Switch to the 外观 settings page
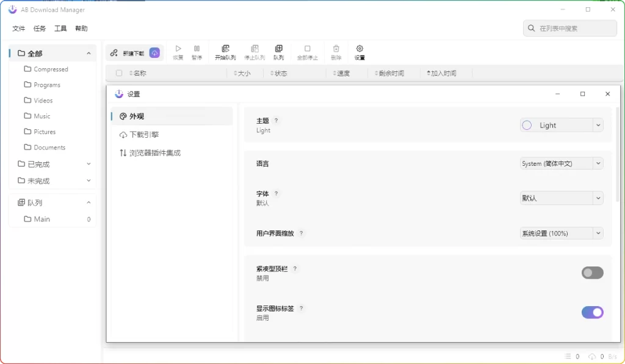 coord(139,116)
